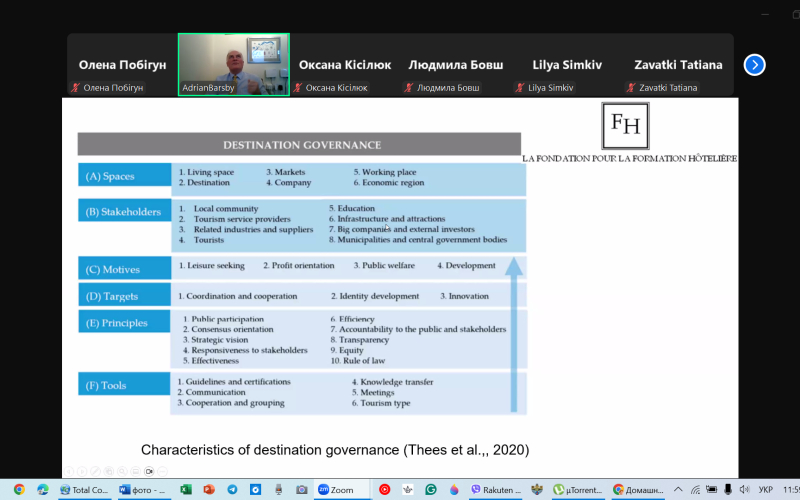This screenshot has height=500, width=800.
Task: Open the coat-of-arms taskbar icon
Action: (537, 490)
